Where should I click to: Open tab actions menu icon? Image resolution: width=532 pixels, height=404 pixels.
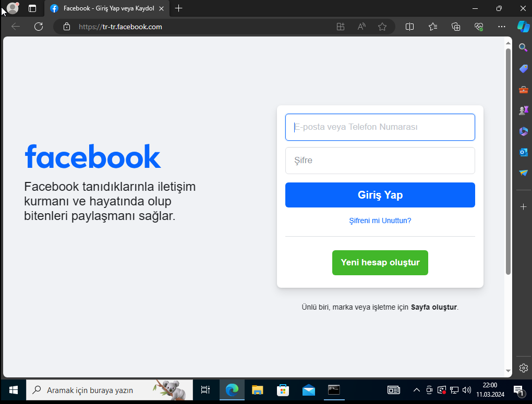(32, 8)
